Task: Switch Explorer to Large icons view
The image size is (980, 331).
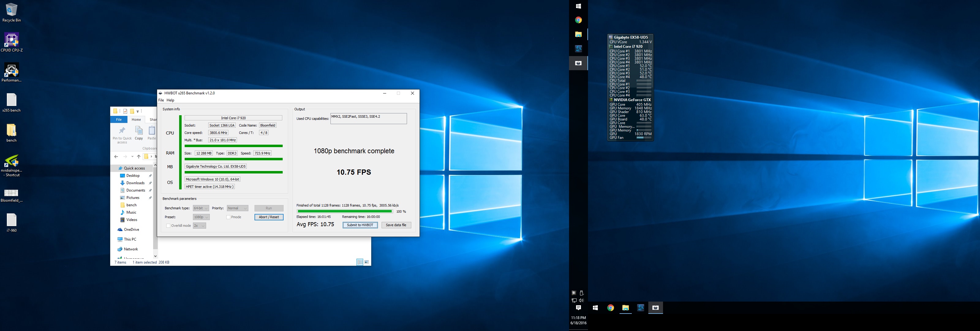Action: [366, 262]
